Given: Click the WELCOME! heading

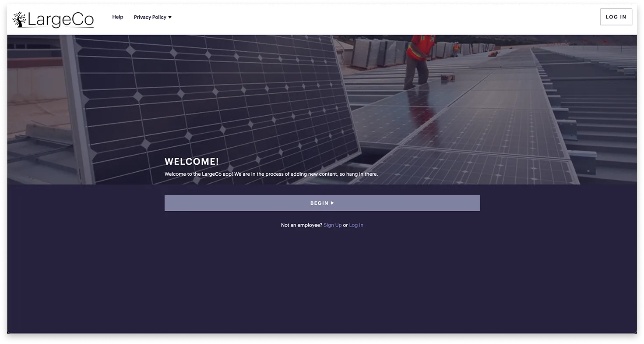Looking at the screenshot, I should click(192, 162).
